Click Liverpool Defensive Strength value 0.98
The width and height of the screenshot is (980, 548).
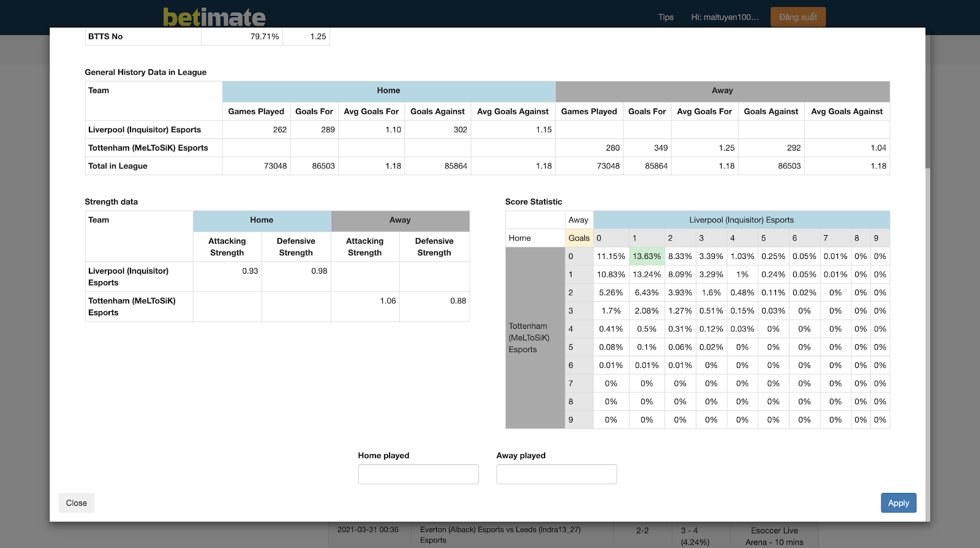point(319,271)
